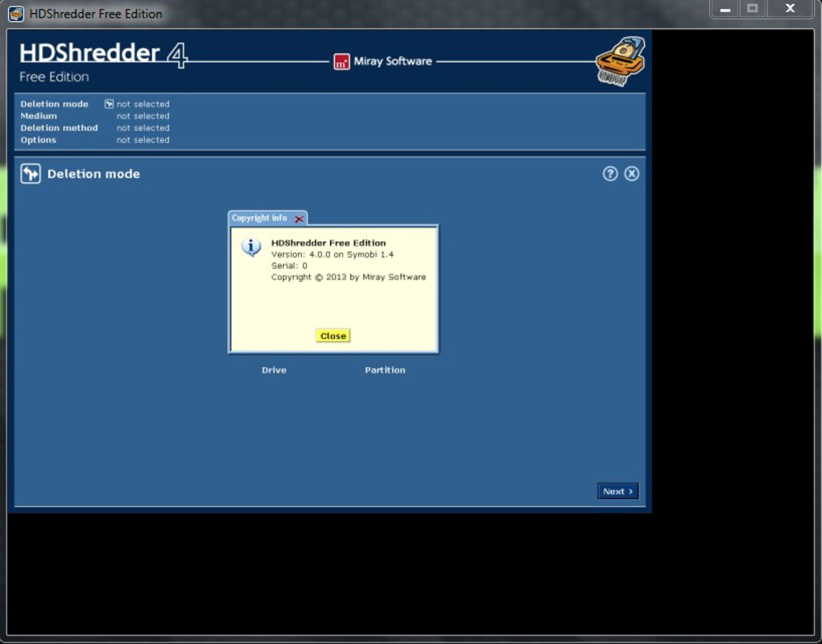Click the shredder mascot icon
The image size is (822, 644).
621,61
